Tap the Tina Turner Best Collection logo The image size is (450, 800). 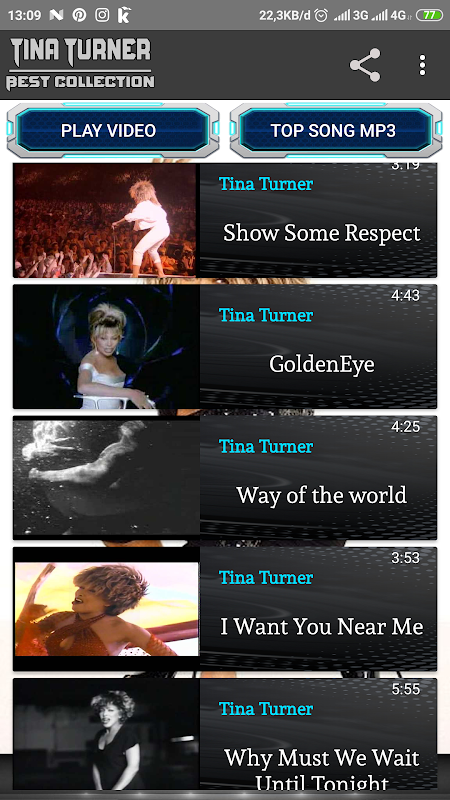tap(80, 64)
